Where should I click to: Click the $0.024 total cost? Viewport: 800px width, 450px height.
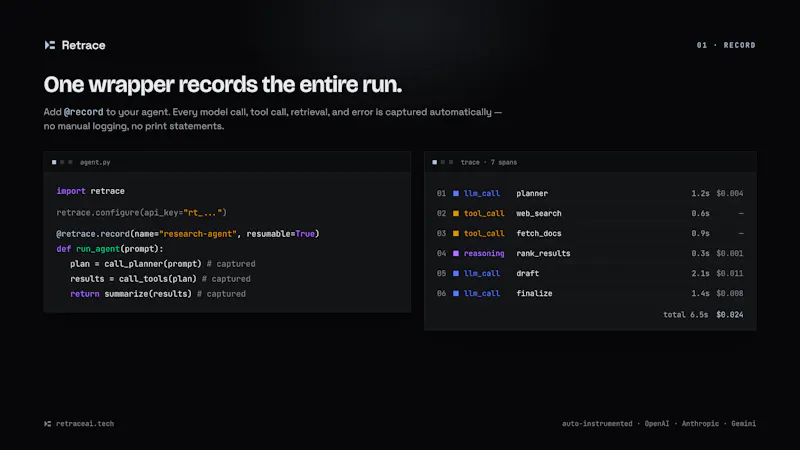coord(730,315)
